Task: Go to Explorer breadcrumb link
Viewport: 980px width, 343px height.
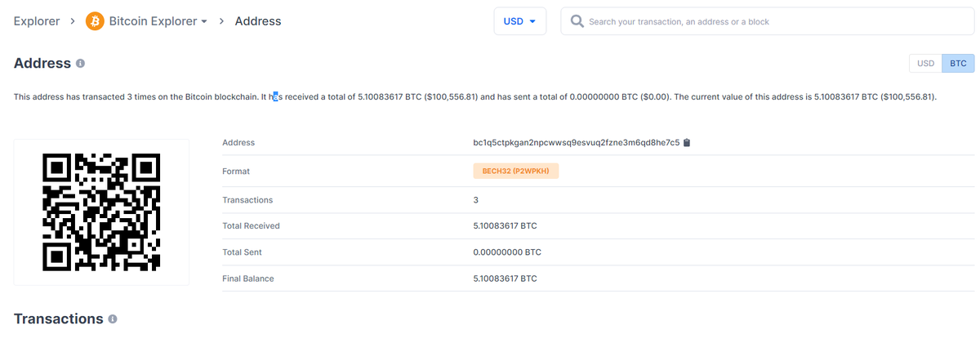Action: pyautogui.click(x=37, y=21)
